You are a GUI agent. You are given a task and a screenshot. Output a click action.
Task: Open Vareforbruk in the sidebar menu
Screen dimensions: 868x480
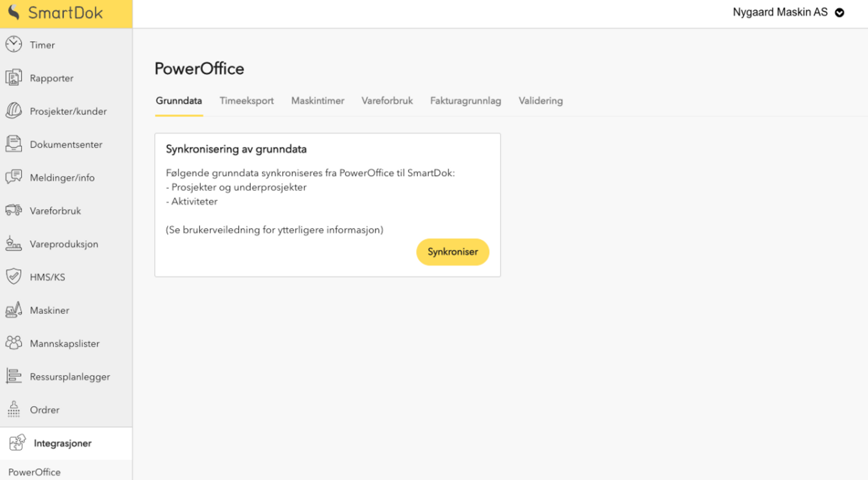click(66, 211)
